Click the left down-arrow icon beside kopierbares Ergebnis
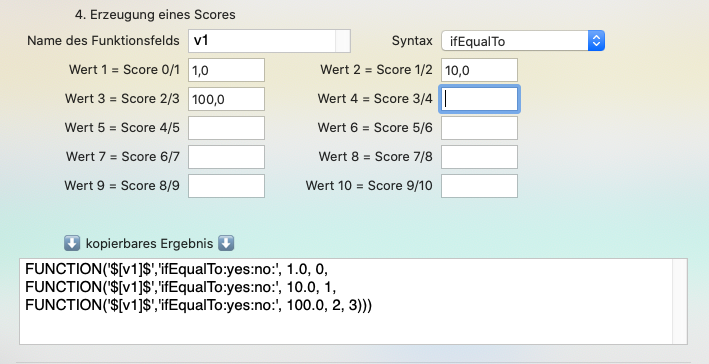 [x=72, y=243]
